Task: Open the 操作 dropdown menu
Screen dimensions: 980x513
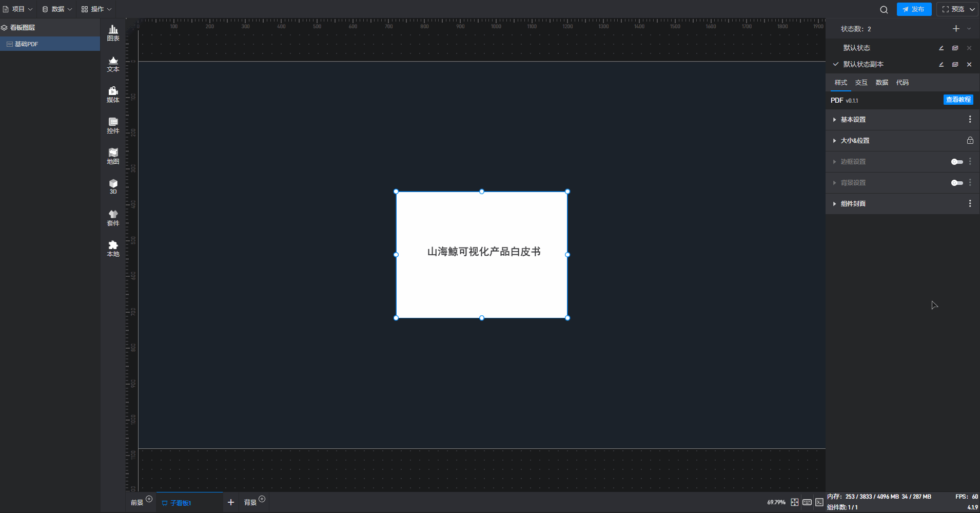Action: [x=96, y=9]
